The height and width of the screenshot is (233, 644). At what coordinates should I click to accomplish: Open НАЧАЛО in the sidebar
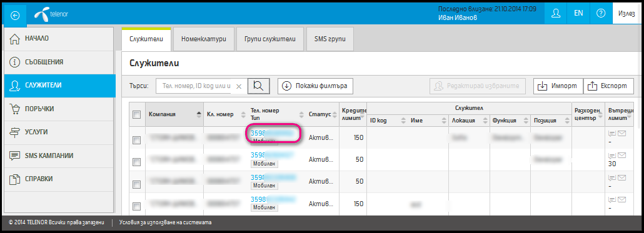[59, 39]
